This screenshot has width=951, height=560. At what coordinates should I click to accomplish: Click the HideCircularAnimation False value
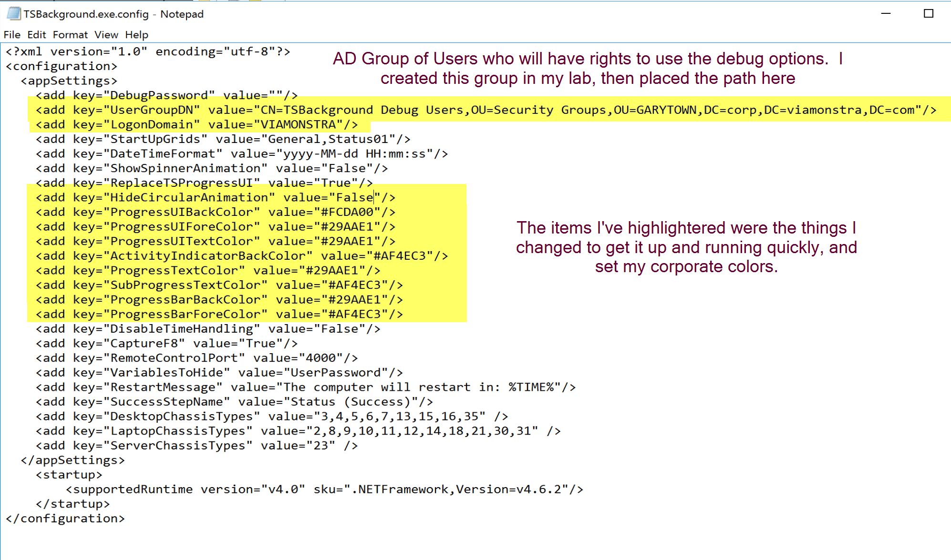point(354,198)
